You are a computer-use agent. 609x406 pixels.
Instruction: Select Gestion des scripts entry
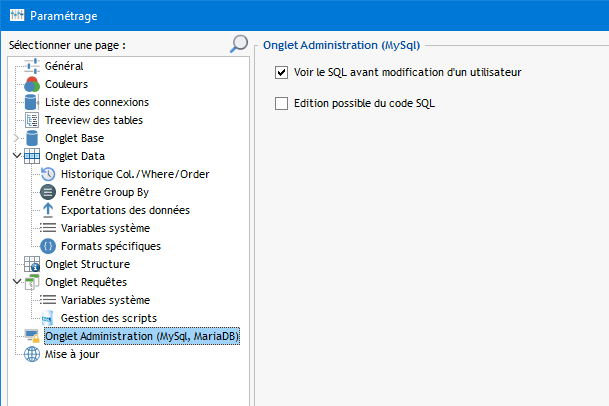click(x=109, y=318)
